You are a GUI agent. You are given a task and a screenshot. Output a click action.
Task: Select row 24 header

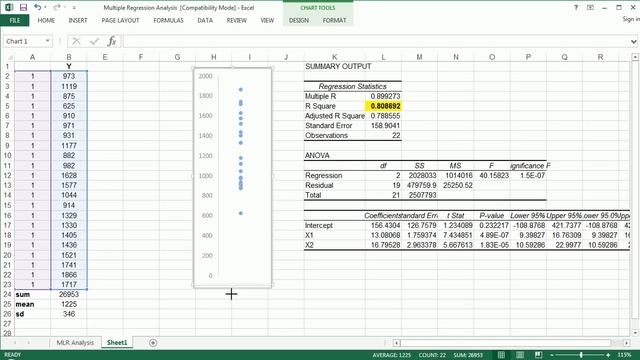point(7,294)
